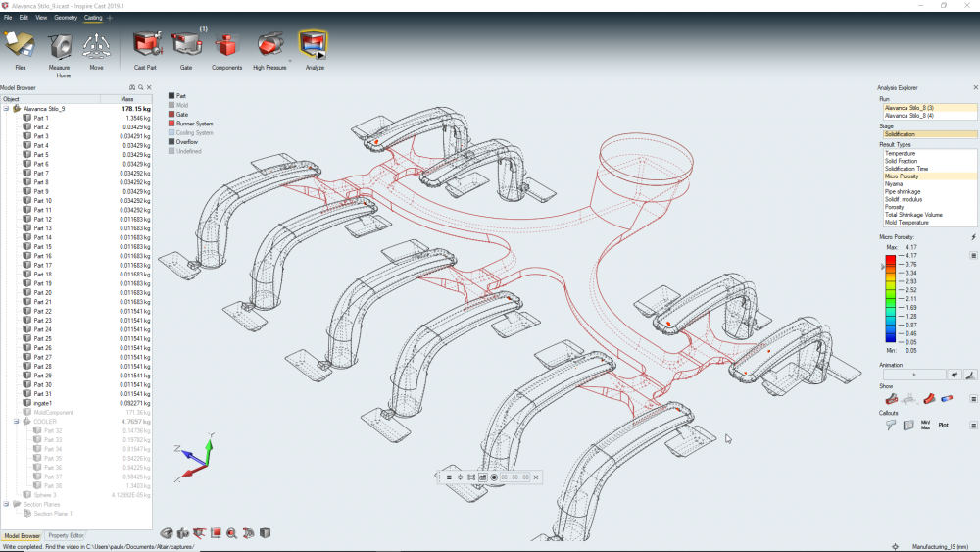Toggle Gate legend visibility
The width and height of the screenshot is (980, 552).
point(171,115)
